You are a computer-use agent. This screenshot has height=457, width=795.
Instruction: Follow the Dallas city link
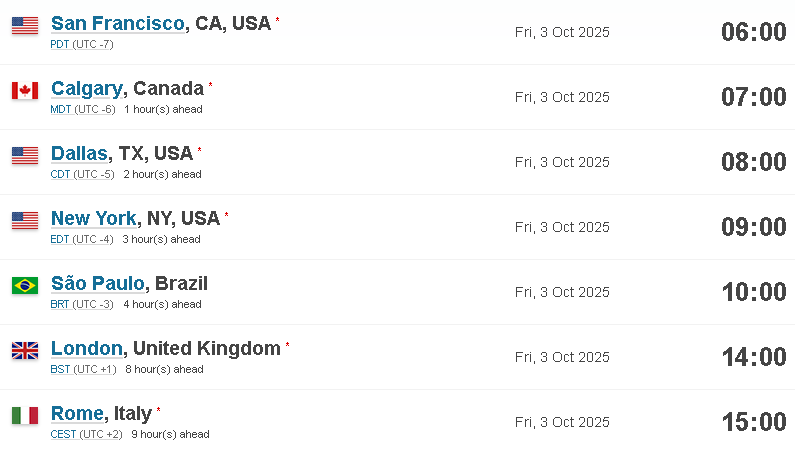pyautogui.click(x=79, y=153)
